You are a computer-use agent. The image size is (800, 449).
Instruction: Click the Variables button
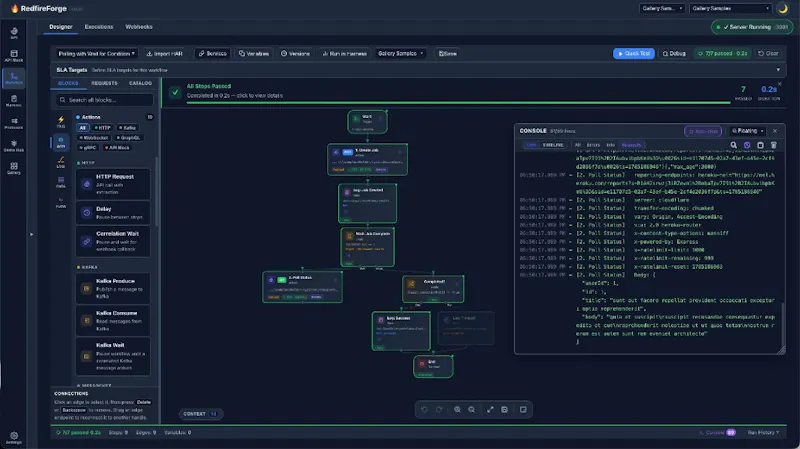254,54
